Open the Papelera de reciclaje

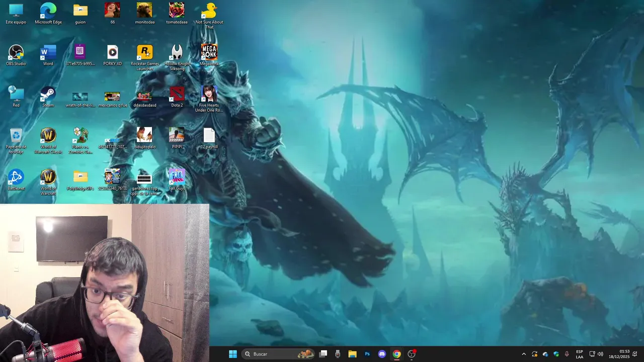[16, 141]
